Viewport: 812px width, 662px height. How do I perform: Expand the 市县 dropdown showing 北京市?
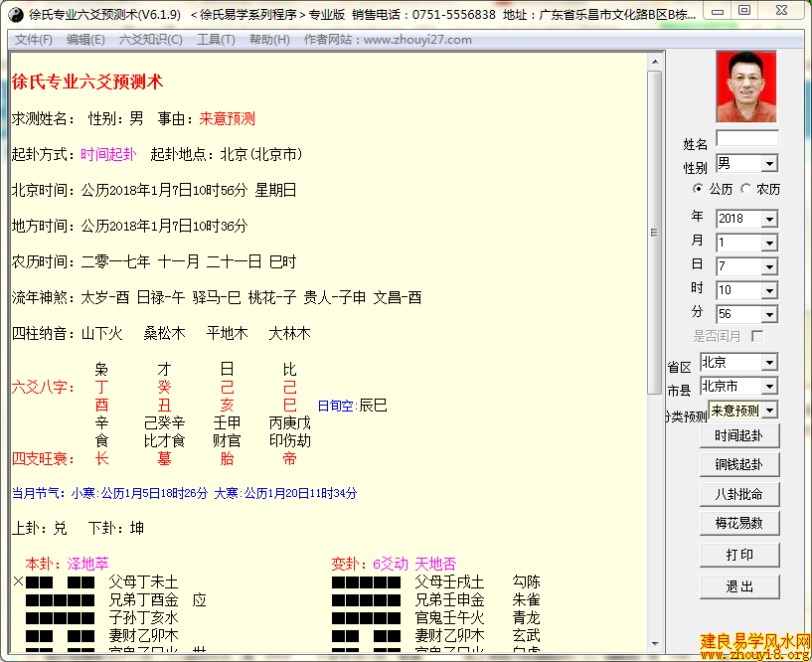click(768, 387)
